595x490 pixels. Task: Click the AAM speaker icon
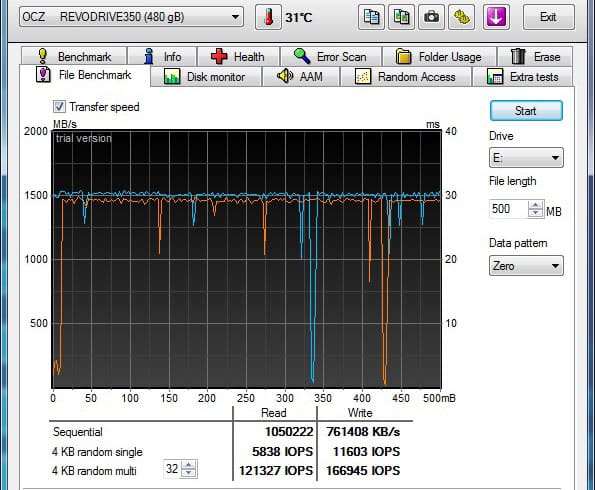(x=285, y=76)
